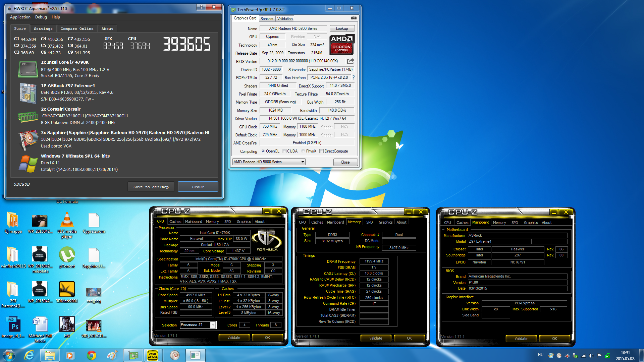Open Graphics tab in middle CPU-Z window

tap(385, 222)
